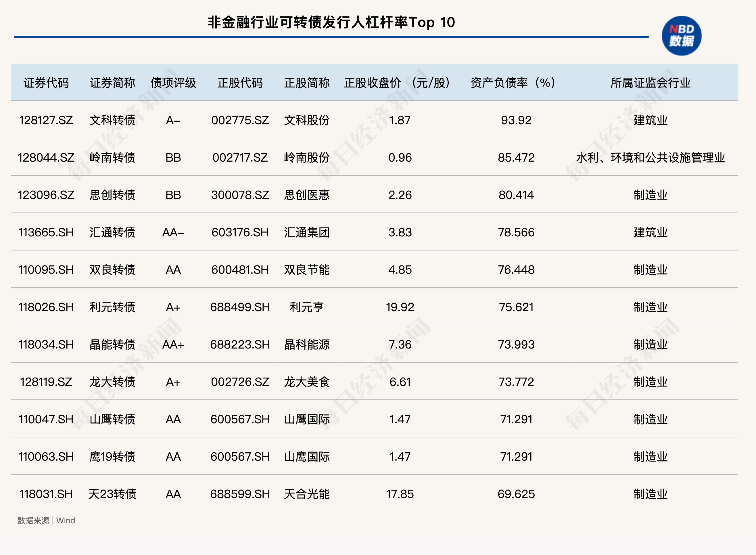Click 利元亨 debt ratio 75.621
Image resolution: width=756 pixels, height=555 pixels.
coord(516,307)
